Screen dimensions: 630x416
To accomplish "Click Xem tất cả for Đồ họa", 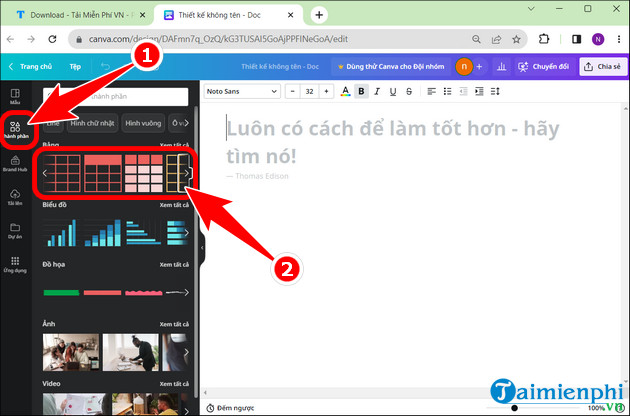I will click(174, 264).
